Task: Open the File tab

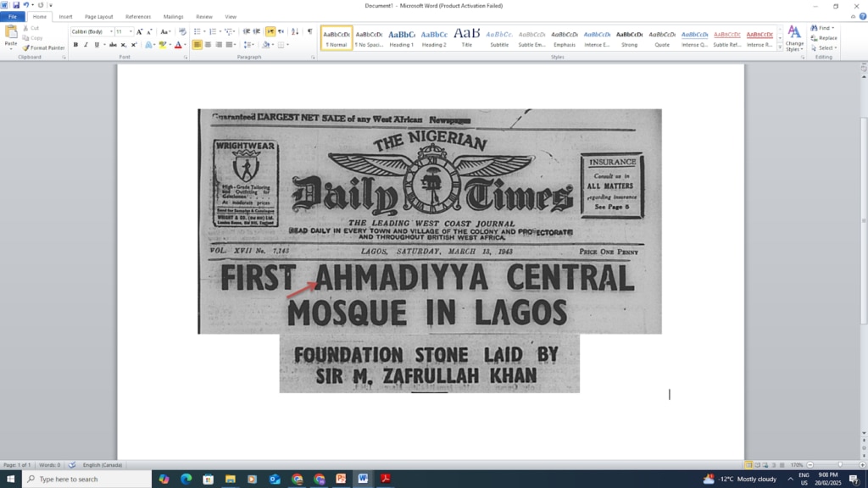Action: point(12,17)
